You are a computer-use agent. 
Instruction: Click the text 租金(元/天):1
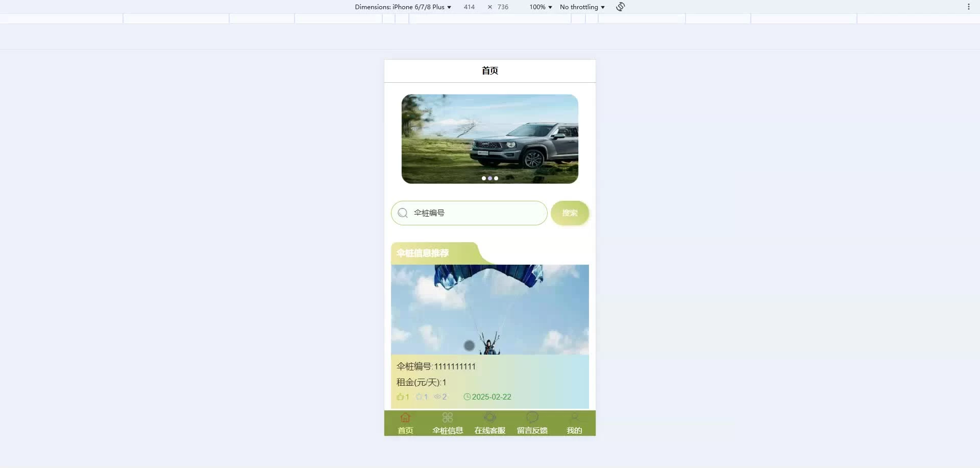[x=422, y=382]
